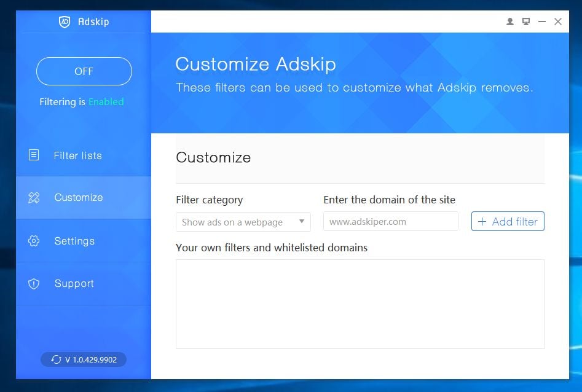Screen dimensions: 582x392
Task: Click the 'Enter the domain of the site' label
Action: [x=390, y=200]
